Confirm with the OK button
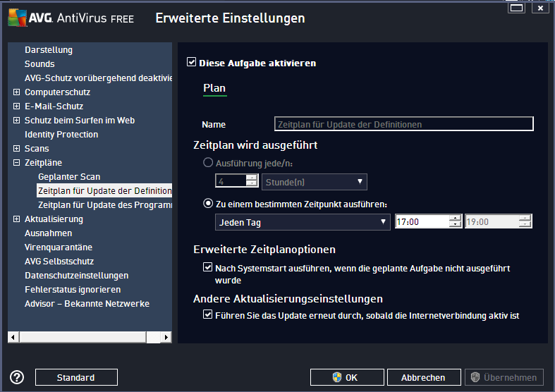 coord(347,377)
